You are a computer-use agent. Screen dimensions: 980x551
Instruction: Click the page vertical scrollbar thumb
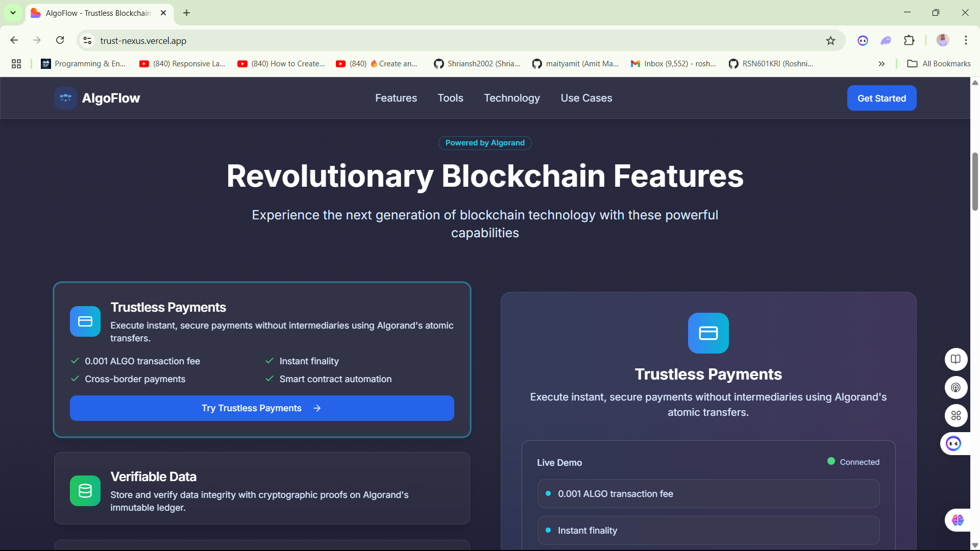975,181
